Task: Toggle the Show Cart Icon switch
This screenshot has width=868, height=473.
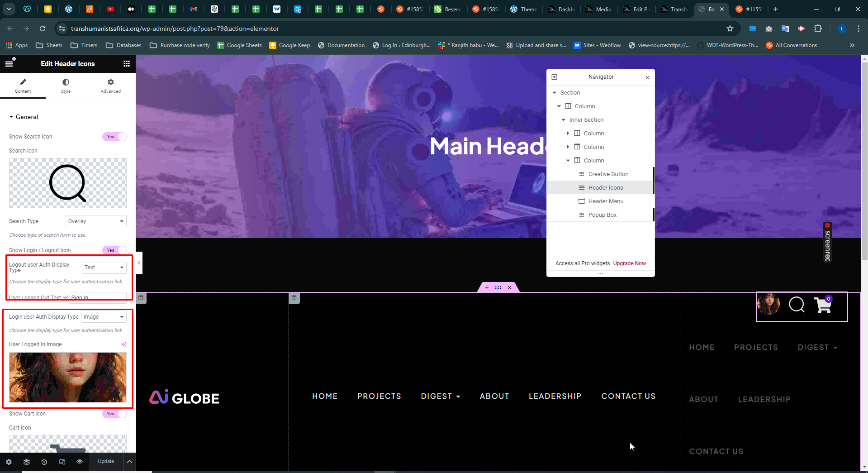Action: point(114,414)
